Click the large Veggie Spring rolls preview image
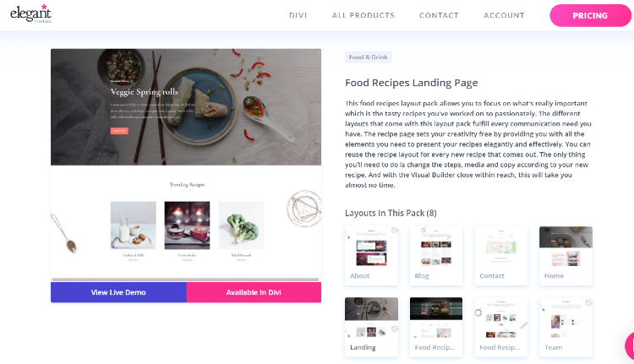Screen dimensions: 634x364 pos(186,107)
